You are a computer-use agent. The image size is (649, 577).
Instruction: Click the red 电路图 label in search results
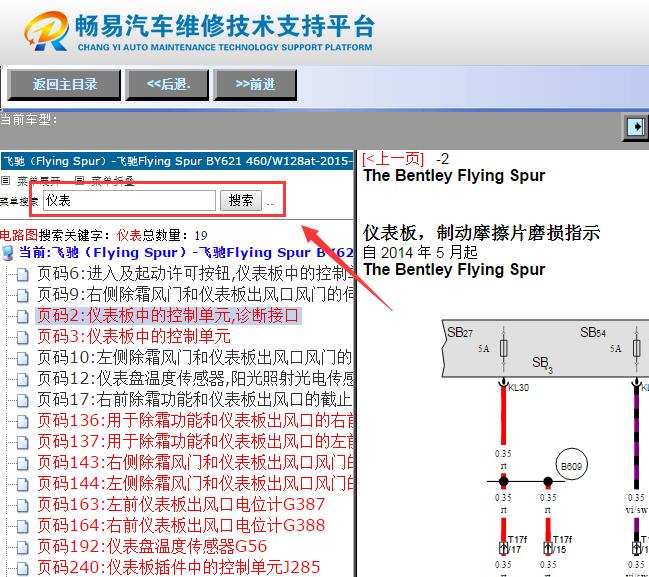coord(19,236)
